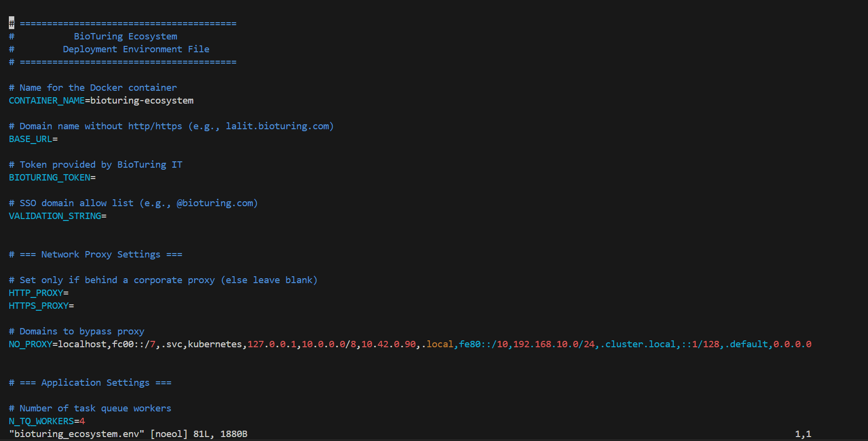Click the 'Deployment Environment File' header line
This screenshot has width=868, height=441.
(136, 49)
